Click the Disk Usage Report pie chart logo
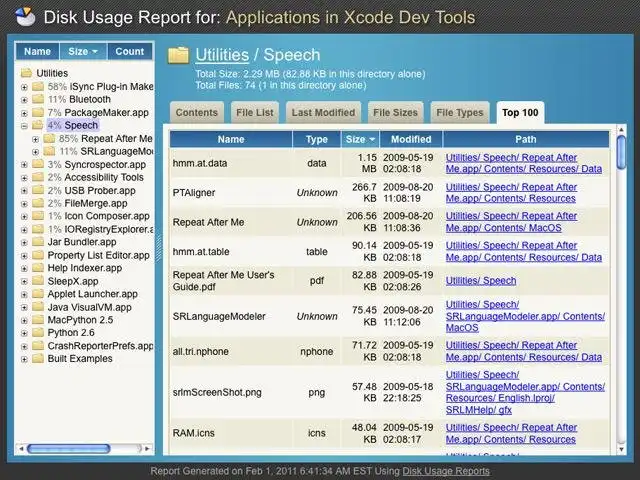The width and height of the screenshot is (640, 480). pyautogui.click(x=25, y=17)
